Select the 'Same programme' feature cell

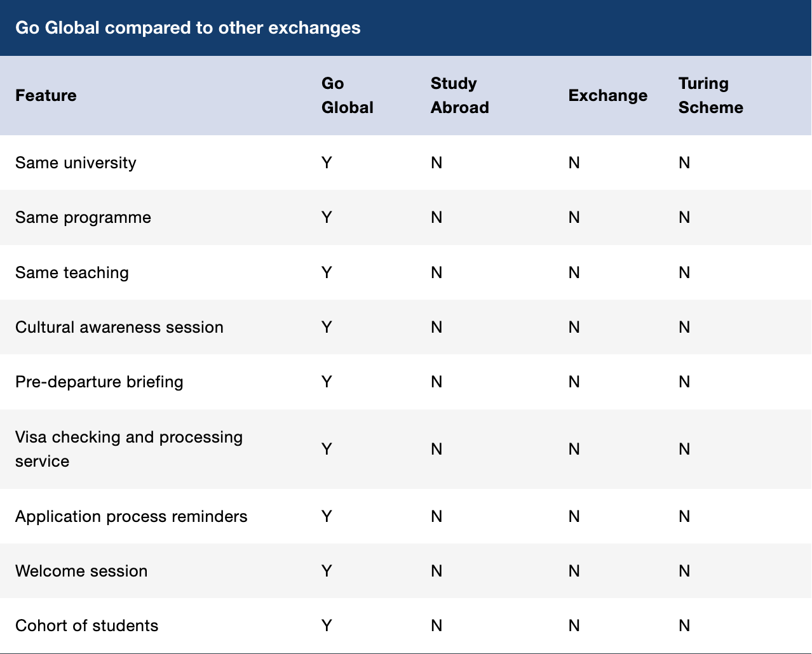click(x=83, y=217)
